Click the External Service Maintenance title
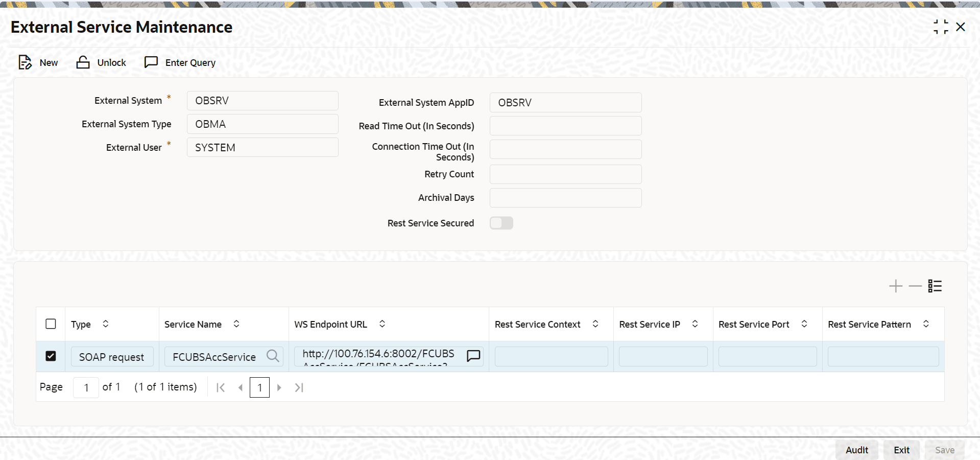980x460 pixels. 122,27
